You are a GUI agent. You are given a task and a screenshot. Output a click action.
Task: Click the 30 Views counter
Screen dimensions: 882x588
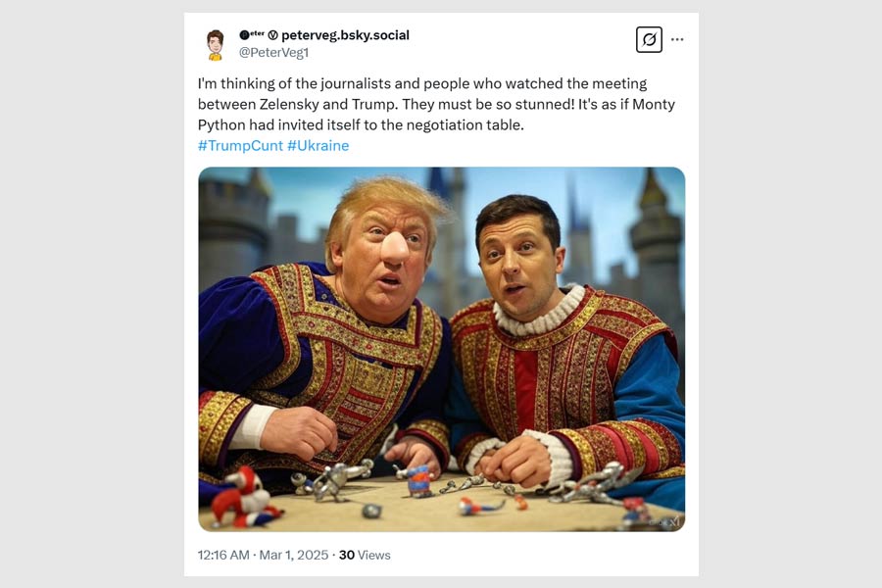[x=365, y=555]
